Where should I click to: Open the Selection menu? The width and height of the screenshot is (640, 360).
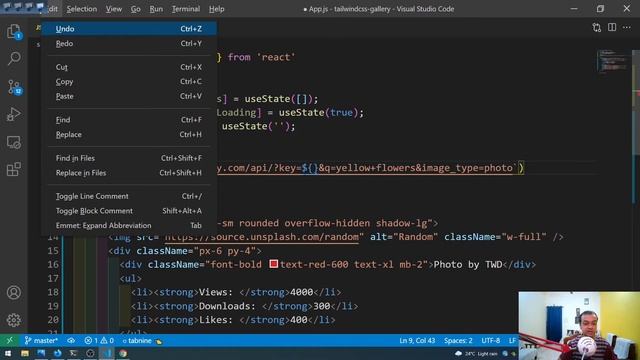click(x=82, y=9)
